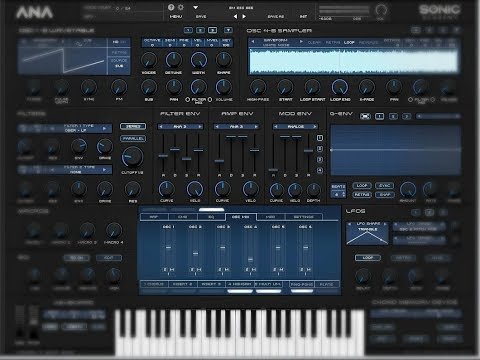Click the help question mark icon

click(171, 7)
